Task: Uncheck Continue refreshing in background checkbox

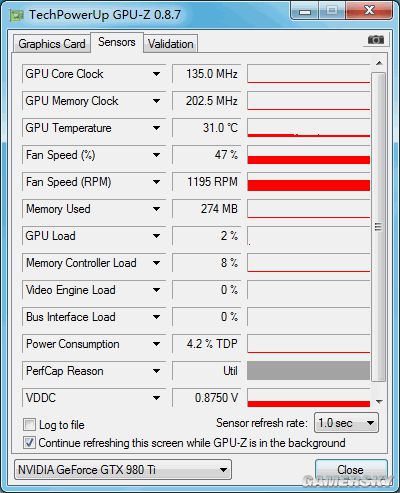Action: click(29, 443)
